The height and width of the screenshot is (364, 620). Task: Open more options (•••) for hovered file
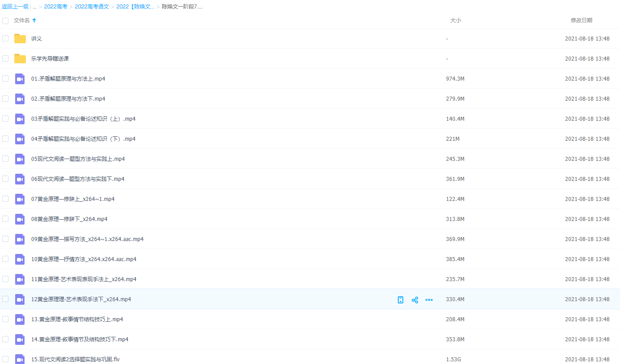(x=429, y=300)
